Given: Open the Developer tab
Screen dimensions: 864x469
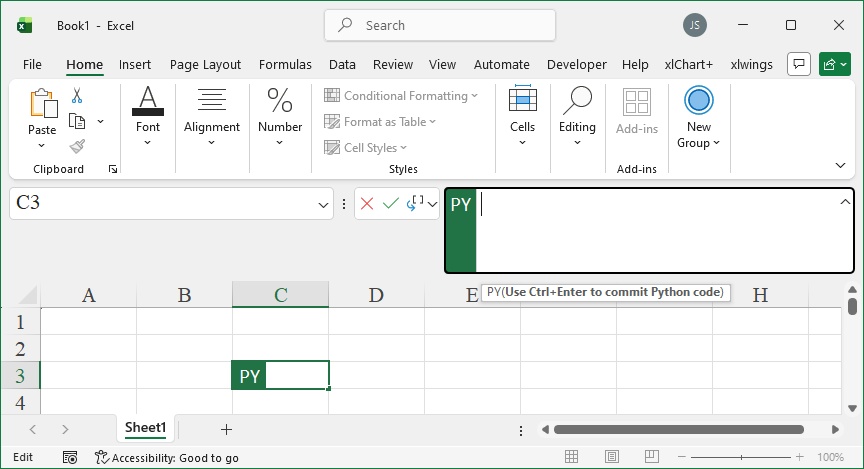Looking at the screenshot, I should coord(576,64).
